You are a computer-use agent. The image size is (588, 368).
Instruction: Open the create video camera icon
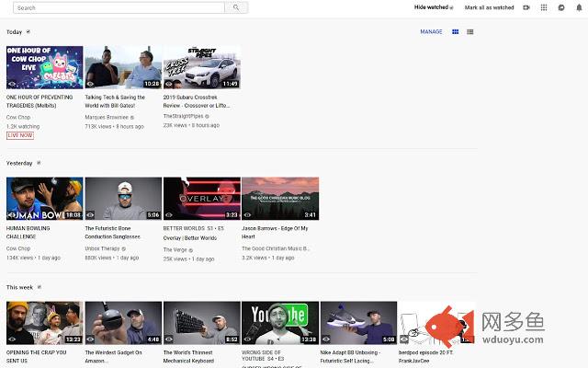pyautogui.click(x=526, y=7)
